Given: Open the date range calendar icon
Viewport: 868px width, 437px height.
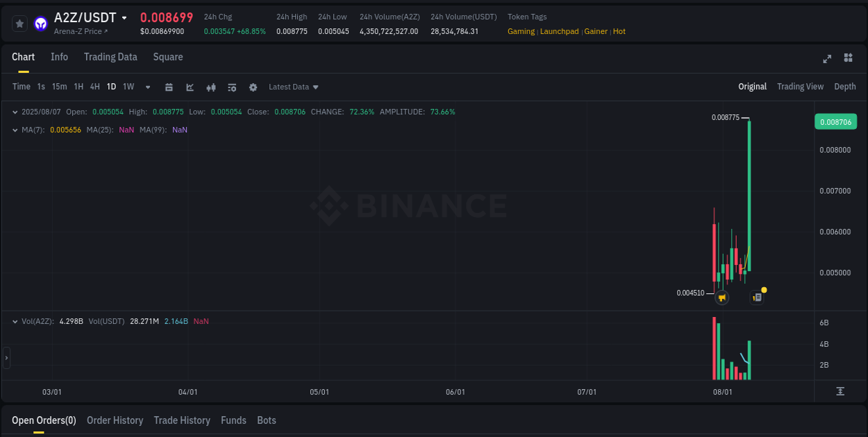Looking at the screenshot, I should (x=169, y=87).
